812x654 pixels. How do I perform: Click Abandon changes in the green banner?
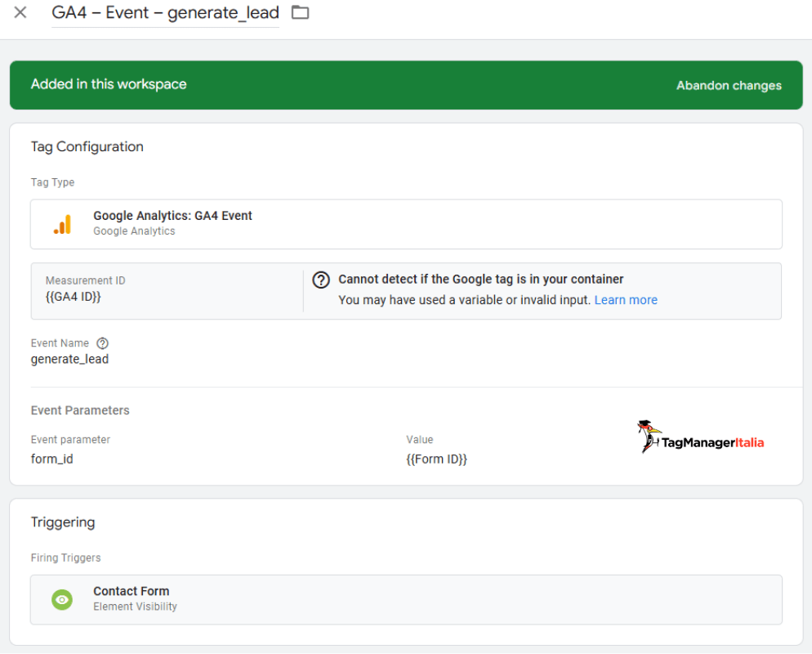tap(729, 86)
